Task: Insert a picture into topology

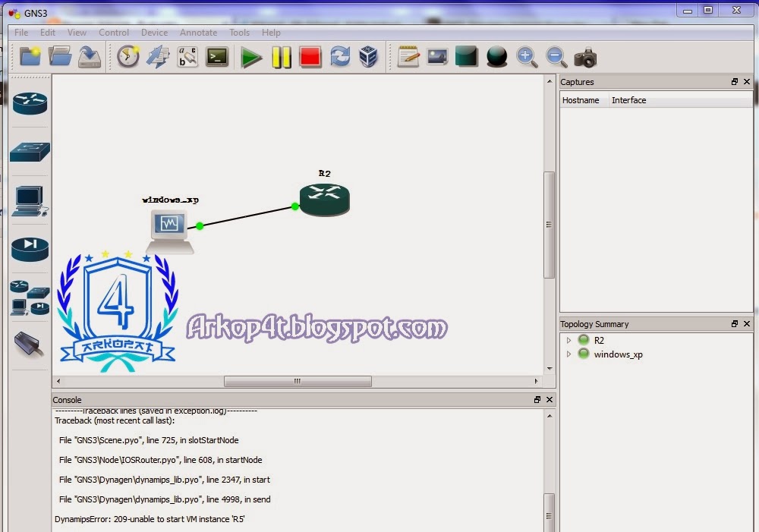Action: click(438, 57)
